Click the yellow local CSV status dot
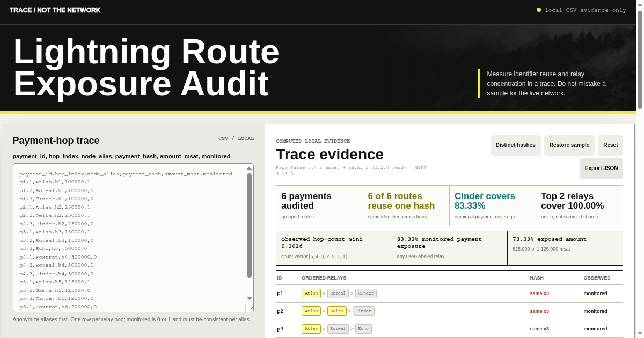 click(x=539, y=10)
